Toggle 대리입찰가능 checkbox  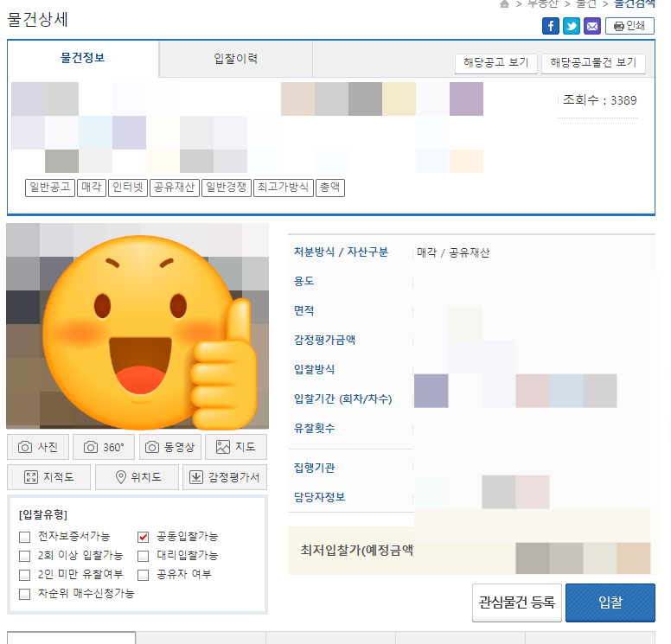(x=144, y=556)
